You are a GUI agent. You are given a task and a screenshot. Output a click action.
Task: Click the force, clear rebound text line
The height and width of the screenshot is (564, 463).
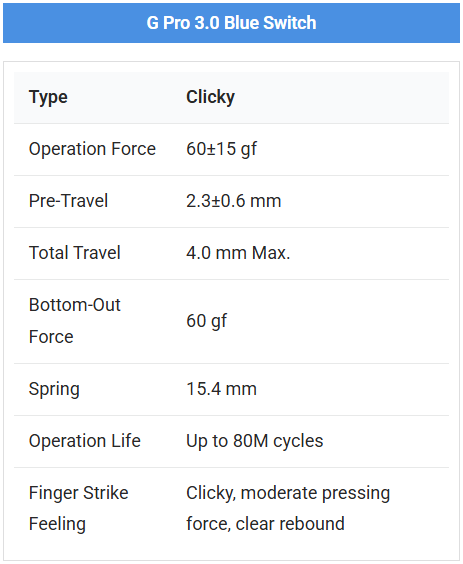pos(265,524)
